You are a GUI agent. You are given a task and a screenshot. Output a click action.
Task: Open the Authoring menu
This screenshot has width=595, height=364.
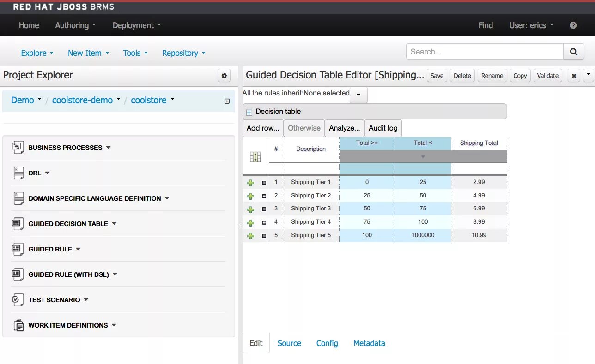(75, 25)
